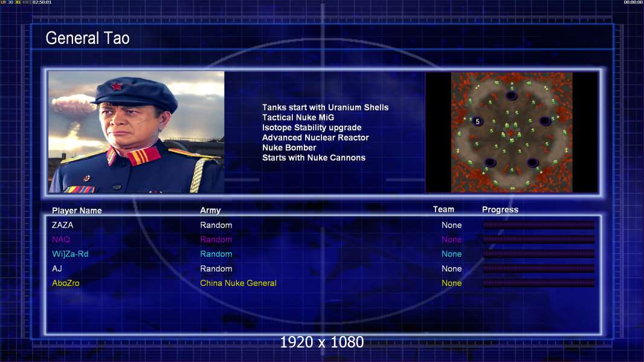Select player name AJ

[x=57, y=269]
